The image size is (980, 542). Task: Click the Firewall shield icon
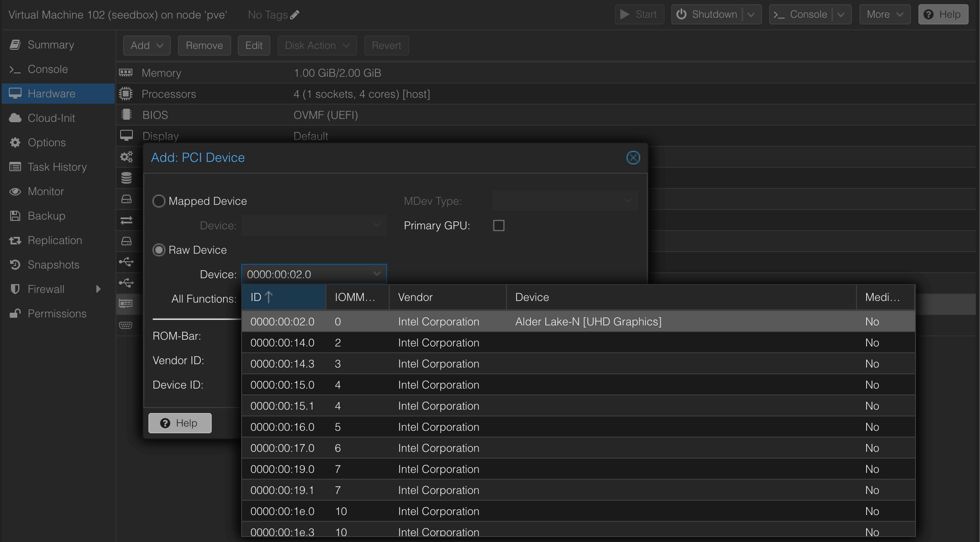pos(15,289)
